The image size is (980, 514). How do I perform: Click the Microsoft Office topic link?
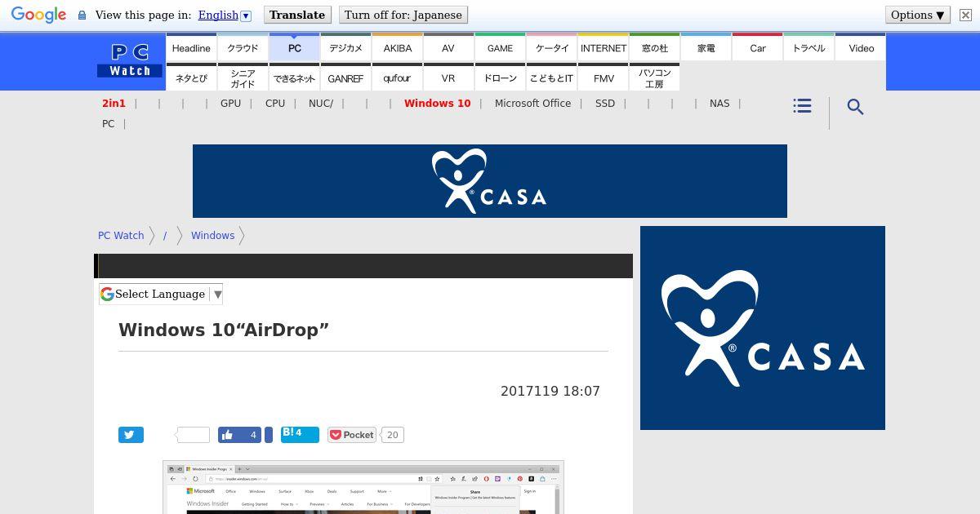coord(532,103)
